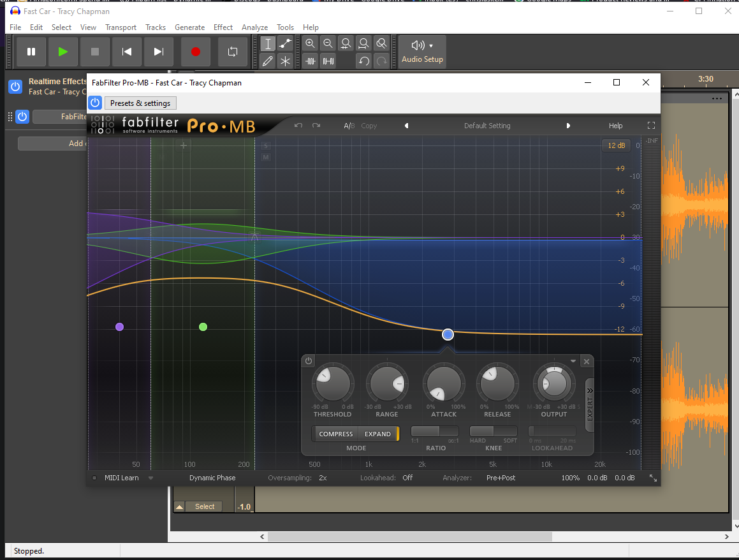Click the THRESHOLD knob
The image size is (739, 560).
click(x=333, y=383)
